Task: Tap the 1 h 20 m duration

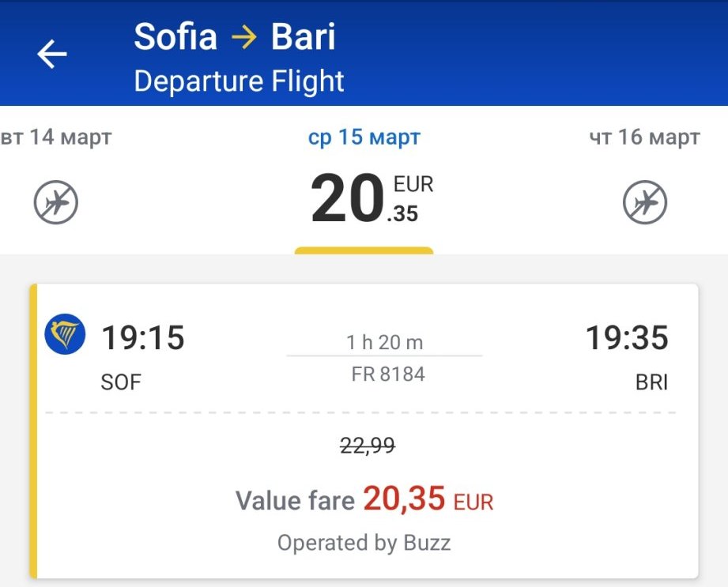Action: coord(385,342)
